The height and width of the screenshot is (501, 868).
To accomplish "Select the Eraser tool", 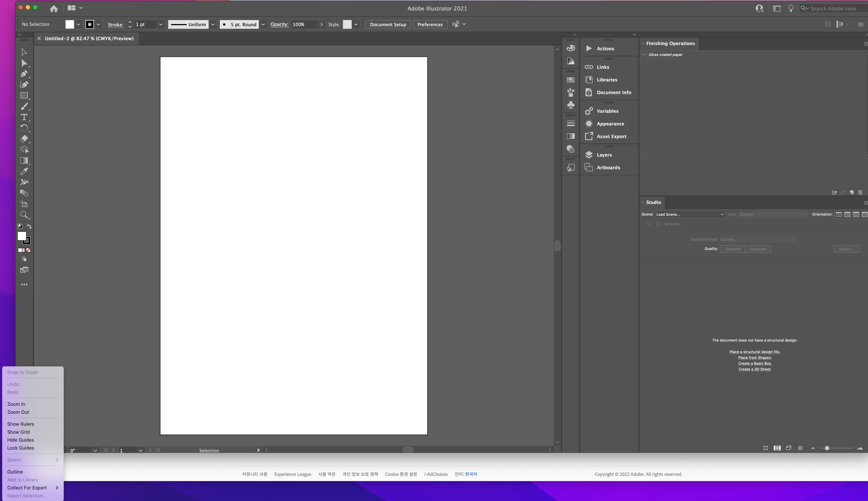I will tap(24, 139).
